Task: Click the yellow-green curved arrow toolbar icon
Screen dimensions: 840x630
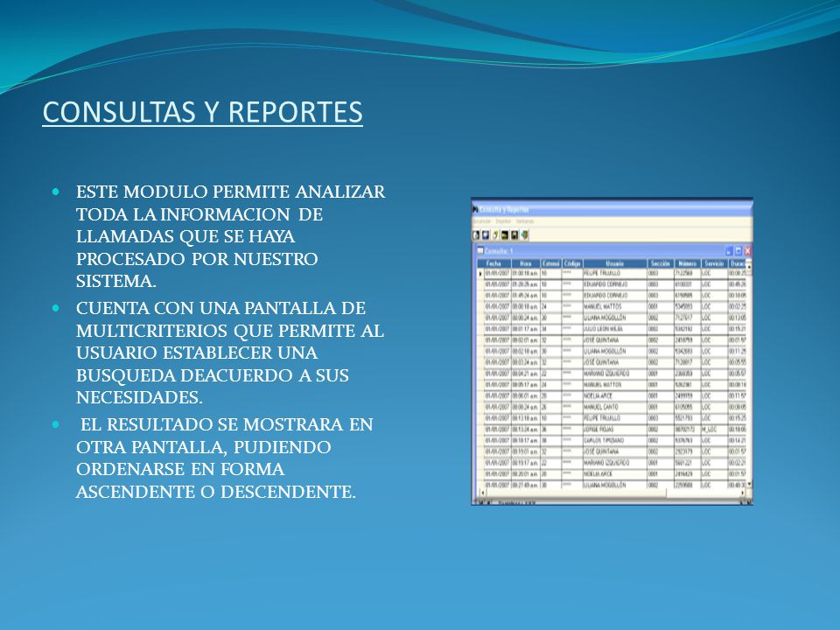Action: click(x=495, y=235)
